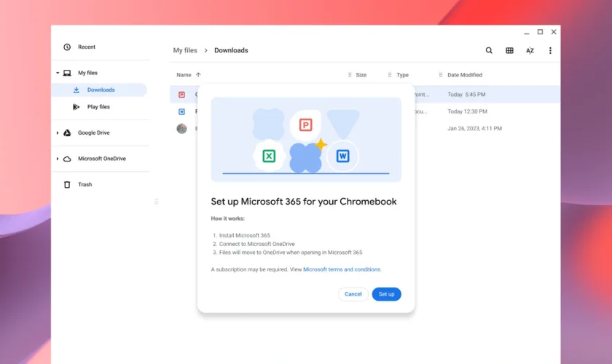Screen dimensions: 612x364
Task: Click the Play files triangle icon
Action: click(x=76, y=107)
